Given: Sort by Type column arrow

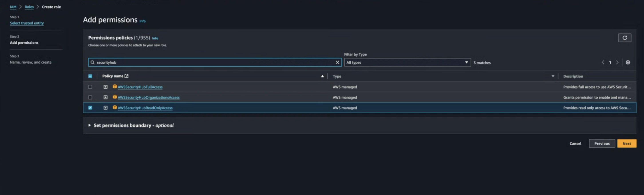Looking at the screenshot, I should pos(553,76).
